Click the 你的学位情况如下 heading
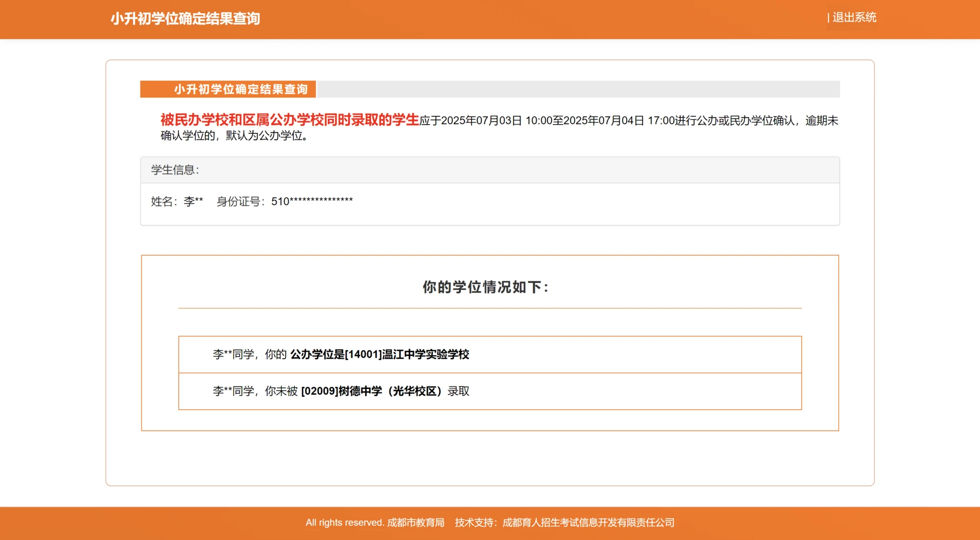980x540 pixels. click(x=485, y=287)
